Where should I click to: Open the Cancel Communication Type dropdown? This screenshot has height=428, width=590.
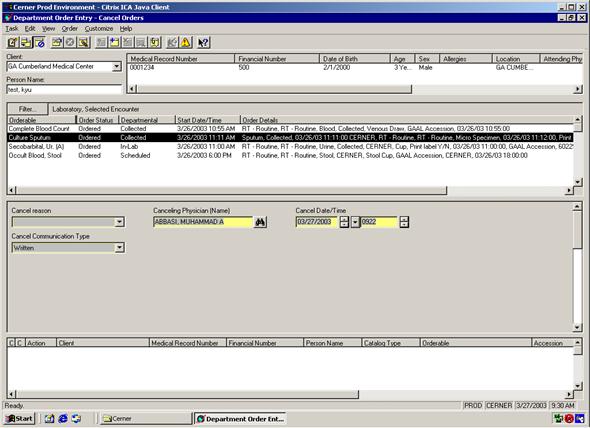[x=119, y=248]
